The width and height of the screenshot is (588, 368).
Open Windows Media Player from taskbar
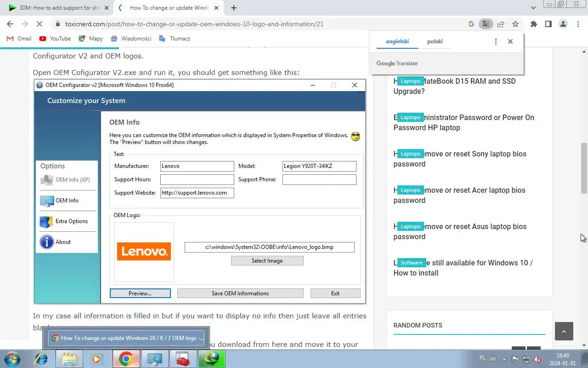pyautogui.click(x=97, y=359)
